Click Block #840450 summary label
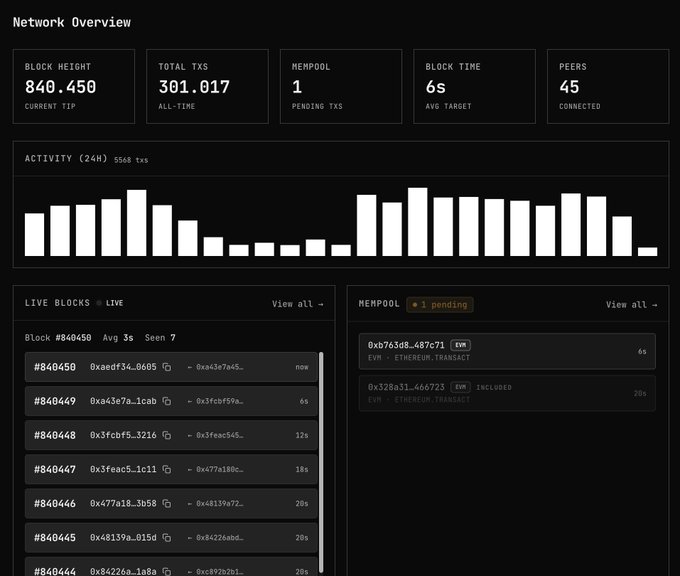 (58, 337)
